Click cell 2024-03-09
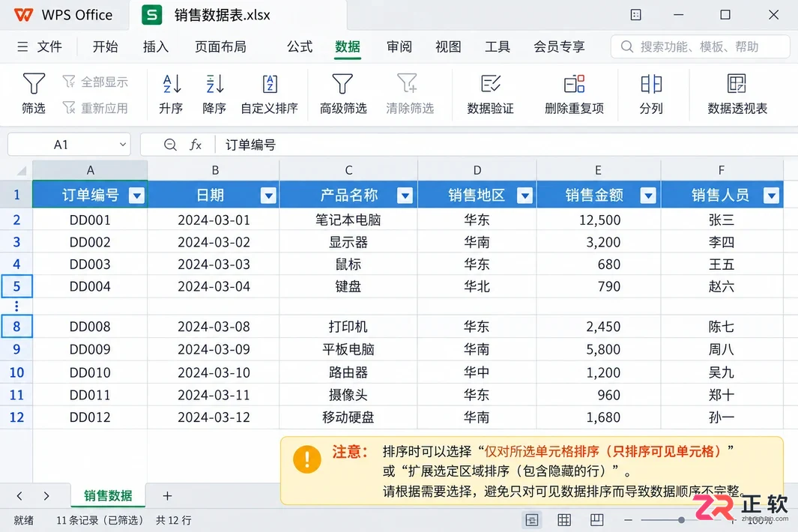798x532 pixels. coord(214,349)
